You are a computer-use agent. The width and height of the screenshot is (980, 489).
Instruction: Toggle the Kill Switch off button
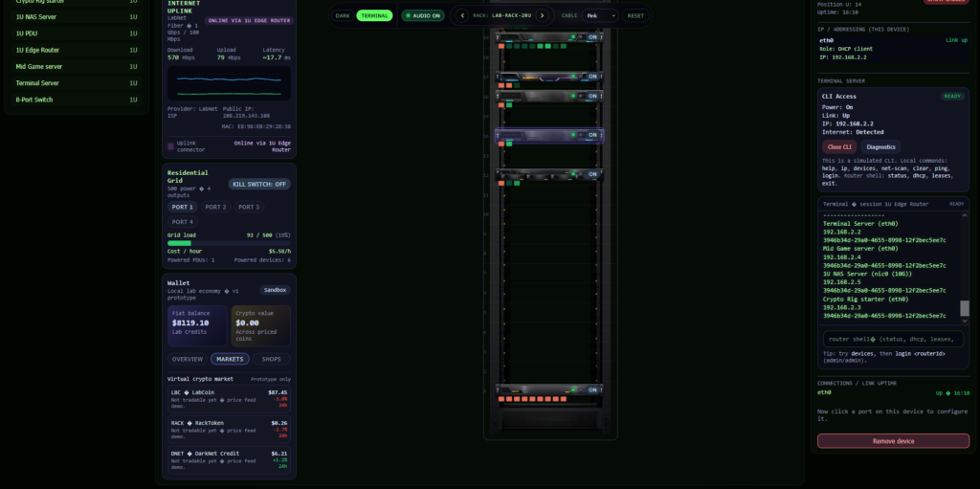tap(258, 184)
